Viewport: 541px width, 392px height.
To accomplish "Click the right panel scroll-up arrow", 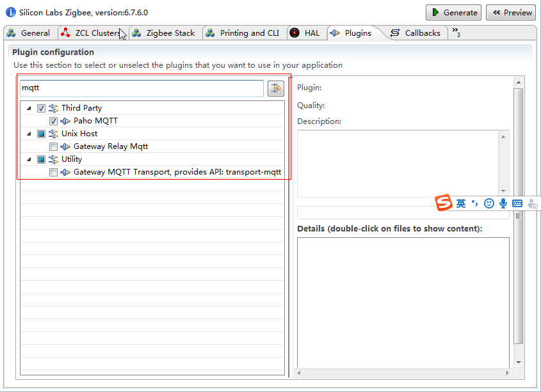I will [519, 82].
